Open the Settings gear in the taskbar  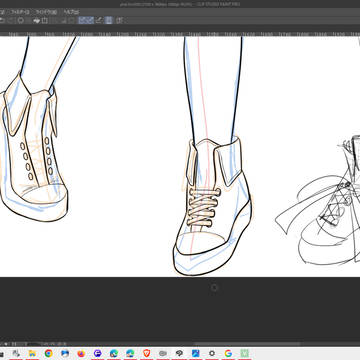[212, 353]
